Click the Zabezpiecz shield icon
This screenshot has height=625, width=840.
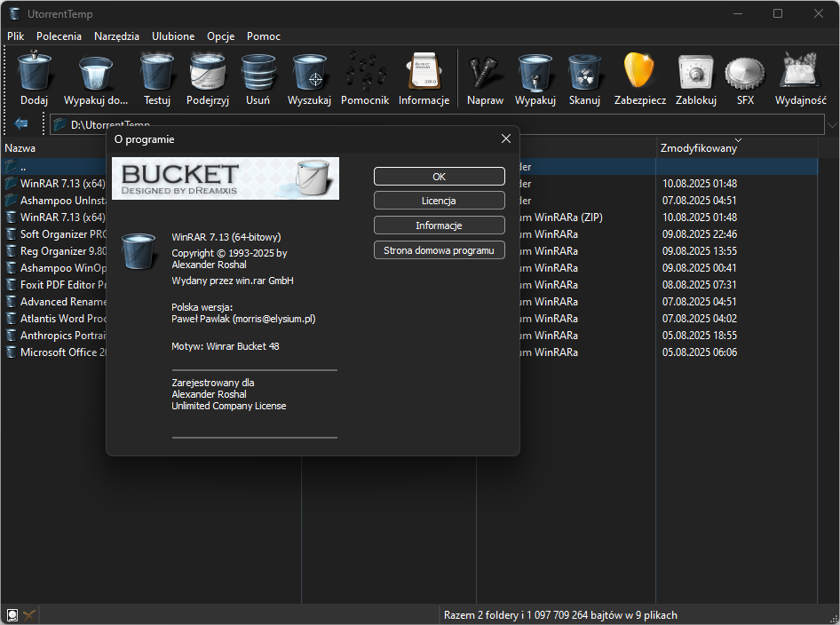(639, 70)
